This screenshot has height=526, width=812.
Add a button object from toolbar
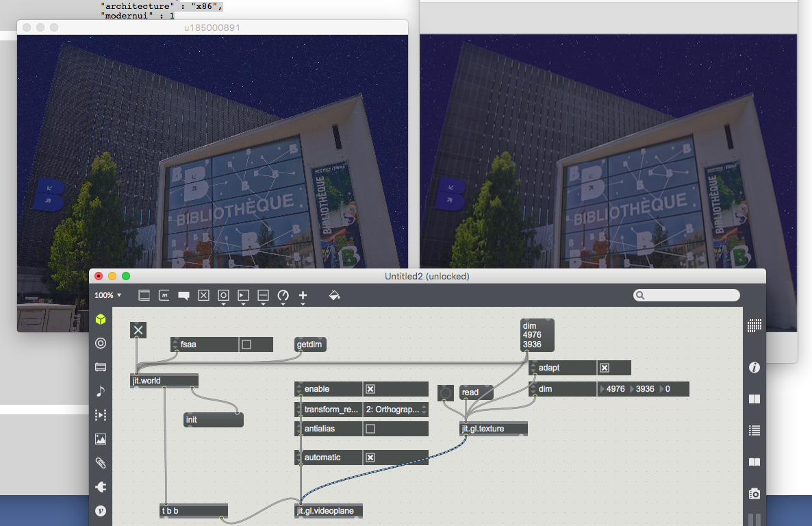pos(223,295)
